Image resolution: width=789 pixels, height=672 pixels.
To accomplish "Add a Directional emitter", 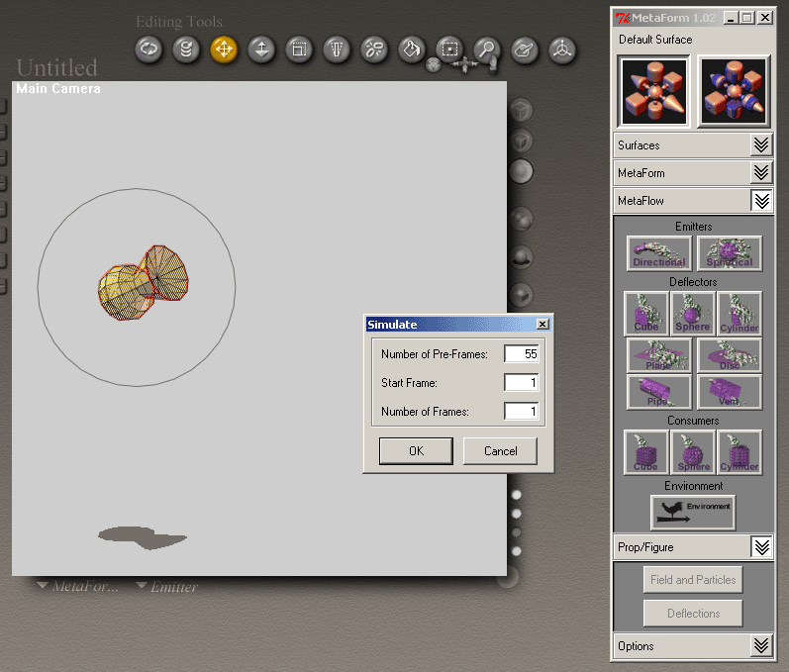I will click(x=658, y=253).
